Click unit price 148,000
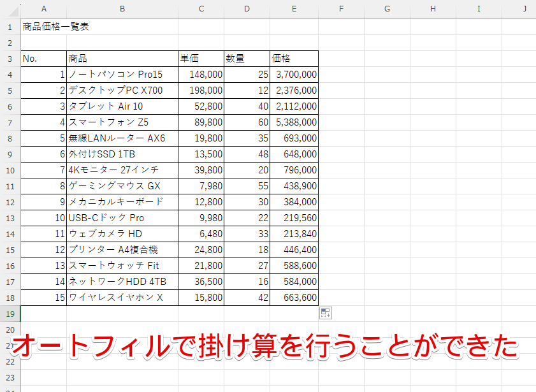 tap(201, 75)
